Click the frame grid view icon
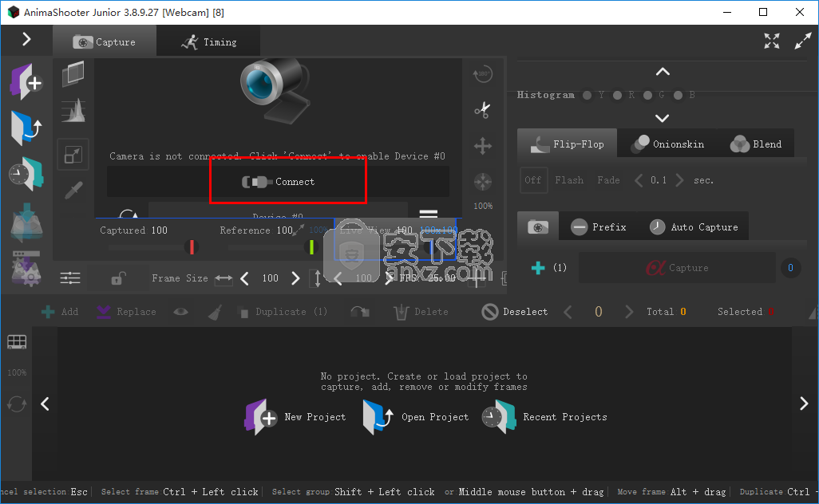The height and width of the screenshot is (504, 819). pos(17,342)
